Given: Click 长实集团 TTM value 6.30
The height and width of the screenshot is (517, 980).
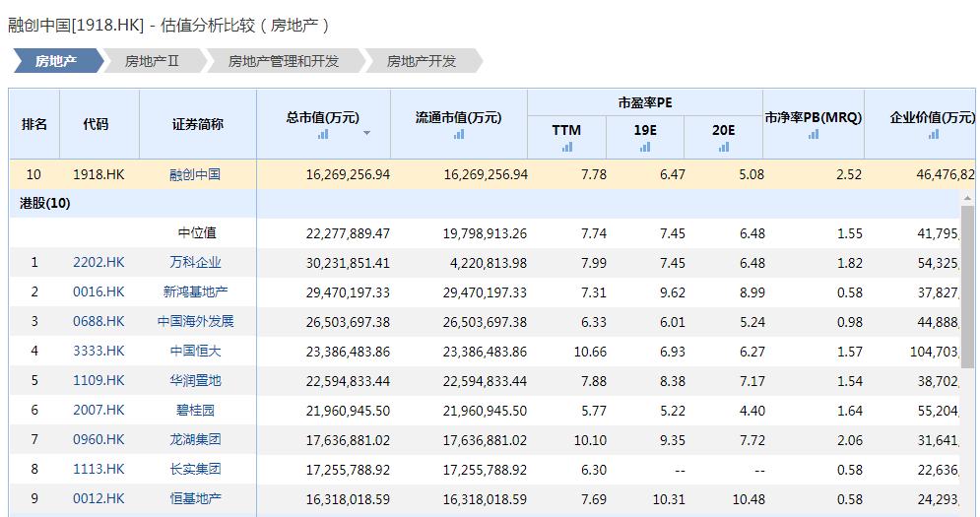Looking at the screenshot, I should point(594,470).
